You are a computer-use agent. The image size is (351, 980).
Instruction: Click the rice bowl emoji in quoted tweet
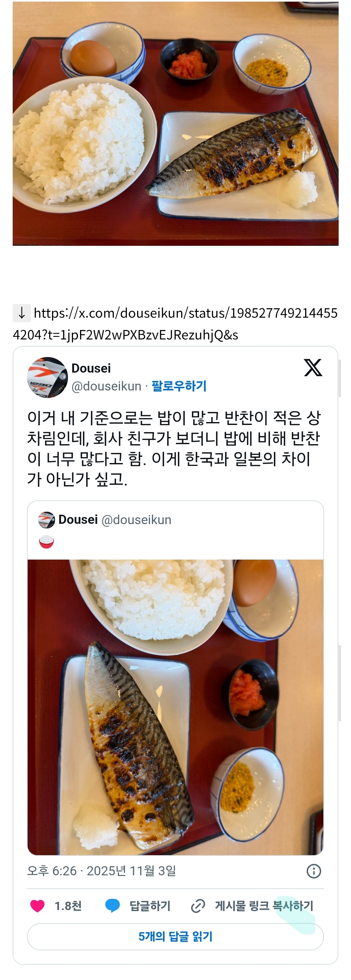coord(47,542)
